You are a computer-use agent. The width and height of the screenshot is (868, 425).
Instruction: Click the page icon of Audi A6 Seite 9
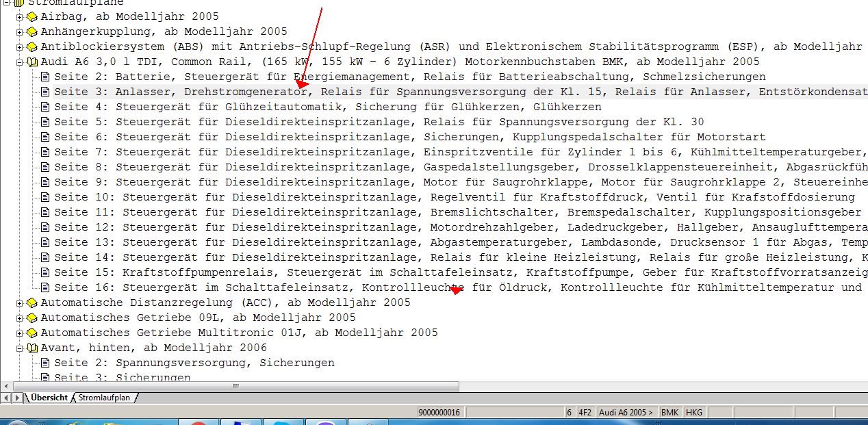(45, 182)
